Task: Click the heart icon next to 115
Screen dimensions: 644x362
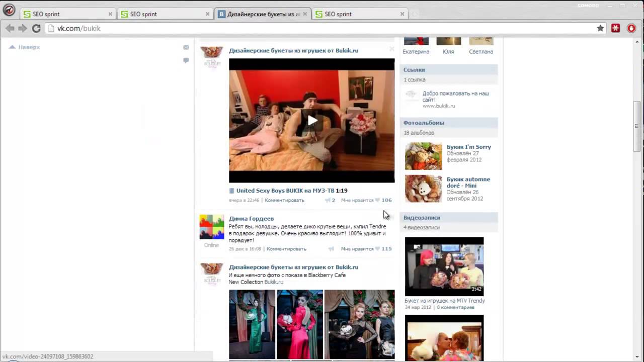Action: coord(377,249)
